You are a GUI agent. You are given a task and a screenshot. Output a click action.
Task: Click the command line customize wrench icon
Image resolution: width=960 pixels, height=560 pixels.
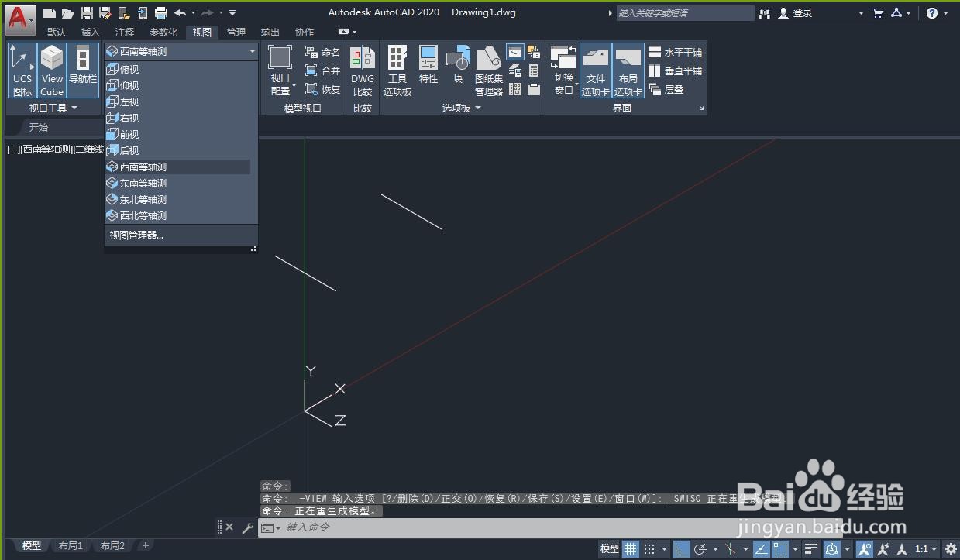pyautogui.click(x=248, y=527)
